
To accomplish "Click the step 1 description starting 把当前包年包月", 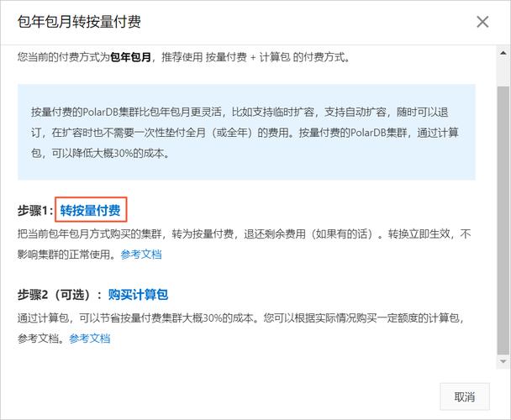I will (x=244, y=244).
